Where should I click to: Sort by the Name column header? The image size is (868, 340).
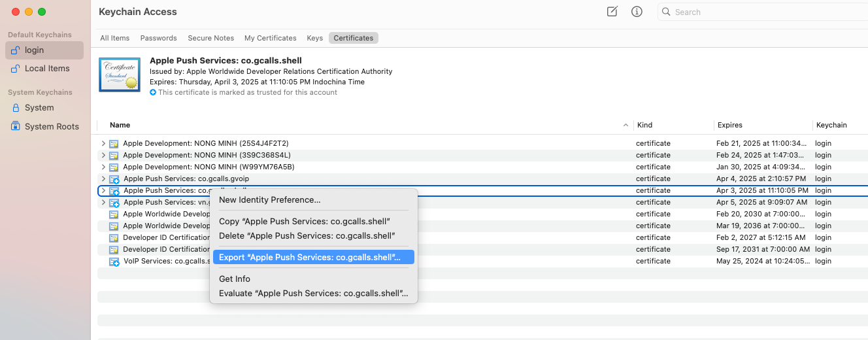click(x=120, y=125)
